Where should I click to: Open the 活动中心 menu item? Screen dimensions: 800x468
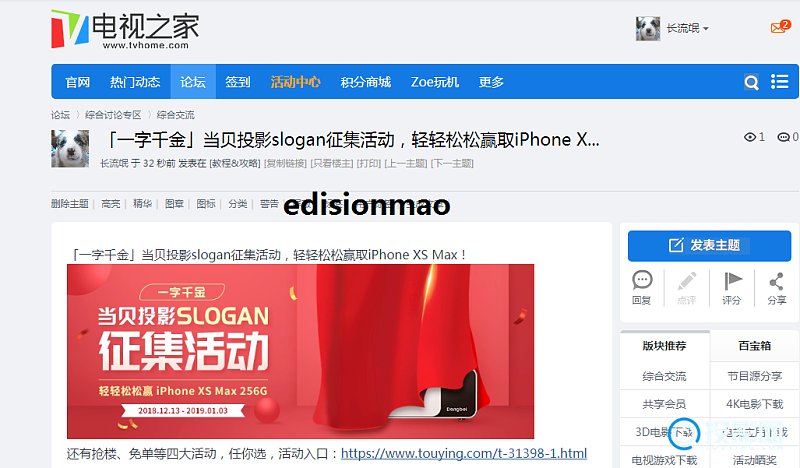coord(295,82)
